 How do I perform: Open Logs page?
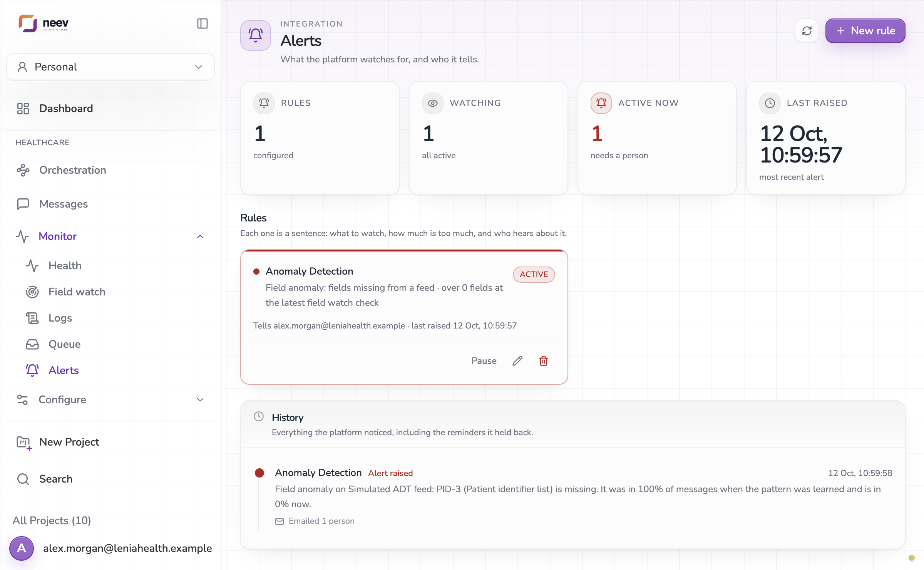(60, 318)
